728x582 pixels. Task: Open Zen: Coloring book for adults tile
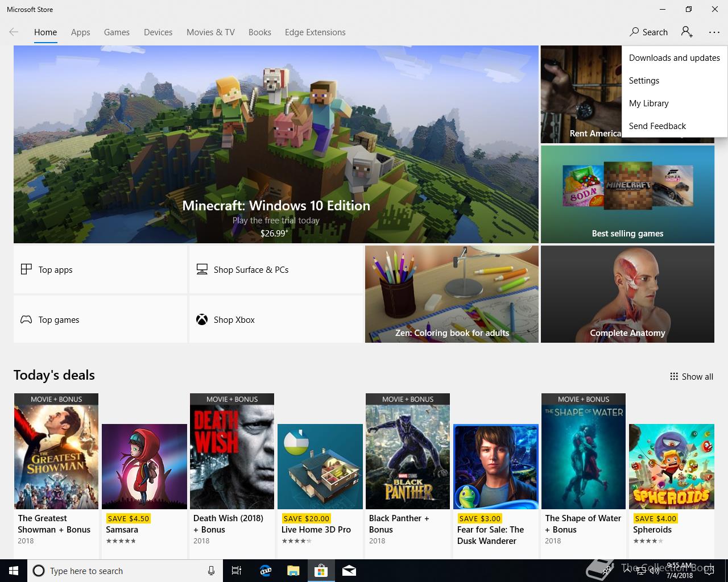pos(452,294)
